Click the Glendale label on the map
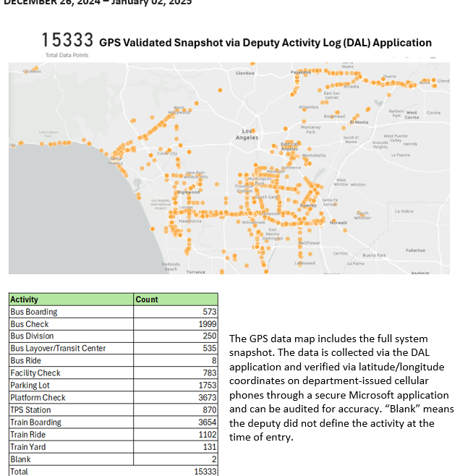 (245, 73)
